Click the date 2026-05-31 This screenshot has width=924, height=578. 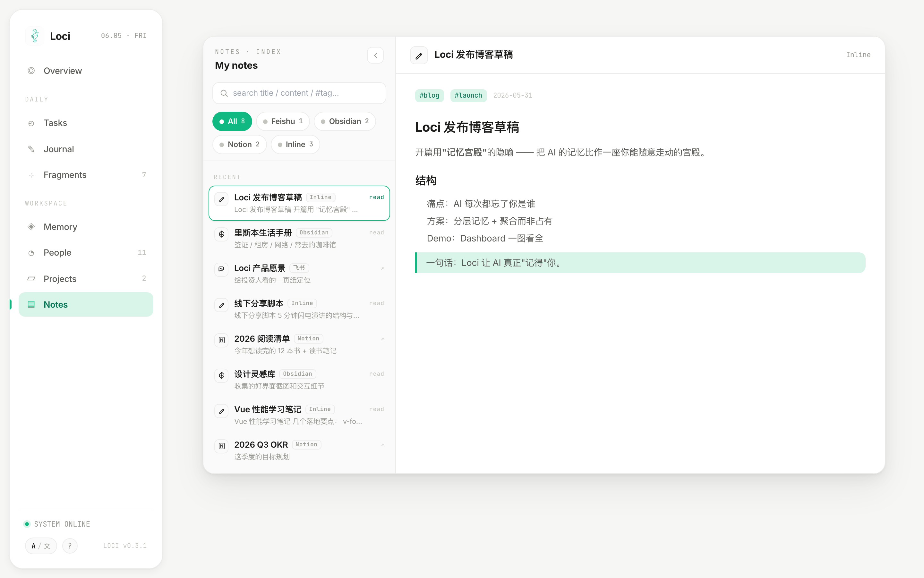pos(512,96)
